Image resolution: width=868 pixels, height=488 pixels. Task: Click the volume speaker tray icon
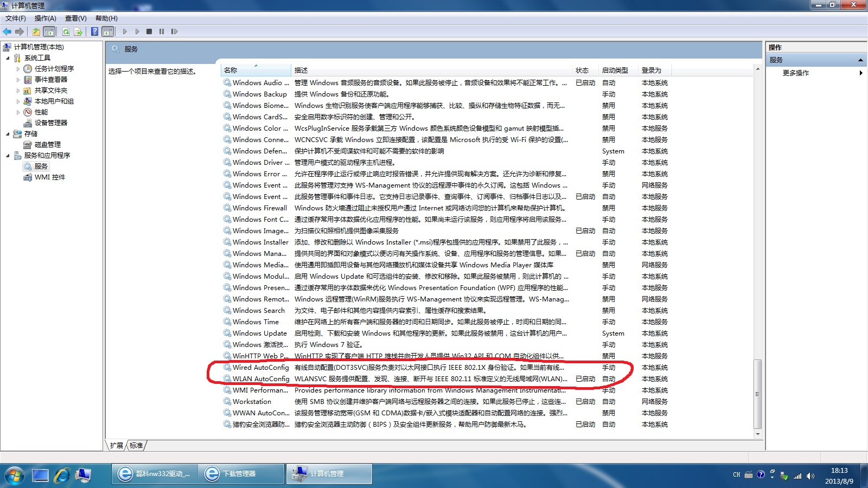pyautogui.click(x=810, y=476)
